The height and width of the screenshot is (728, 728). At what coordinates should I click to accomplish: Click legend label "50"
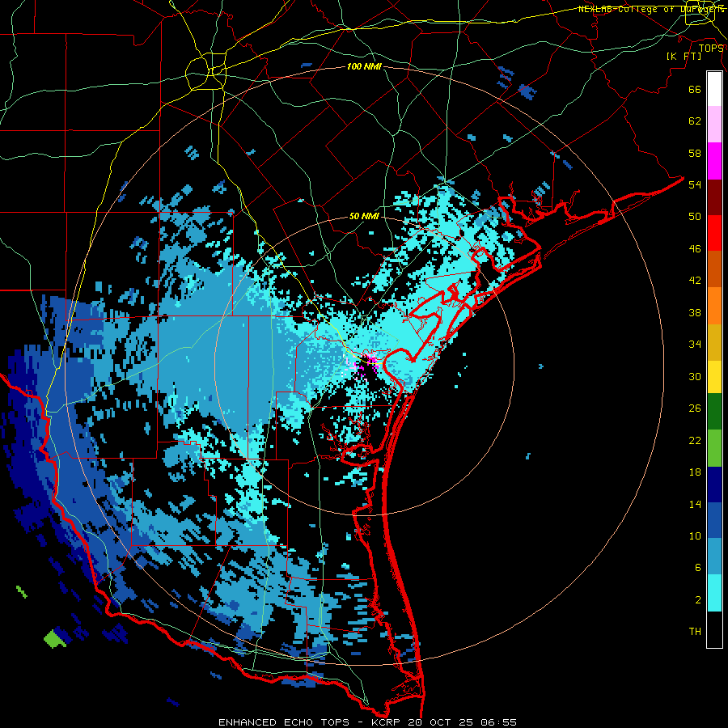[695, 216]
